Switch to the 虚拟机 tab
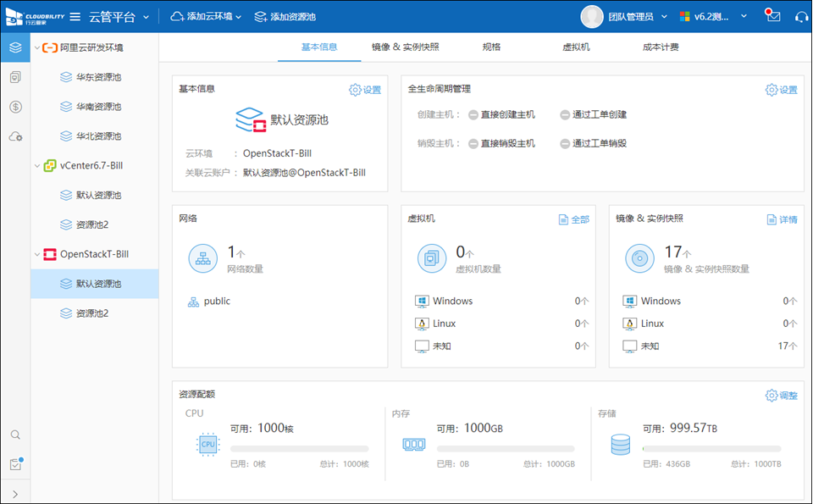The height and width of the screenshot is (504, 813). (576, 47)
